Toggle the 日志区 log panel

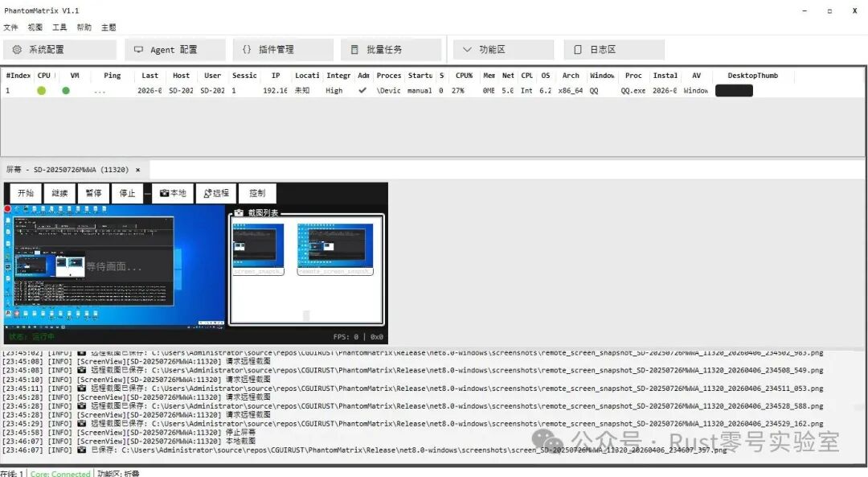tap(614, 49)
